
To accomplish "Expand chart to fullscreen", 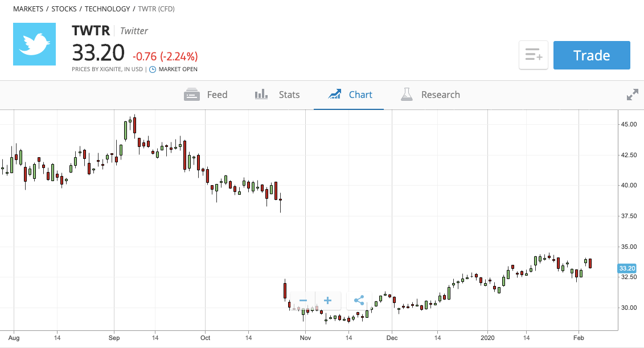I will tap(633, 95).
